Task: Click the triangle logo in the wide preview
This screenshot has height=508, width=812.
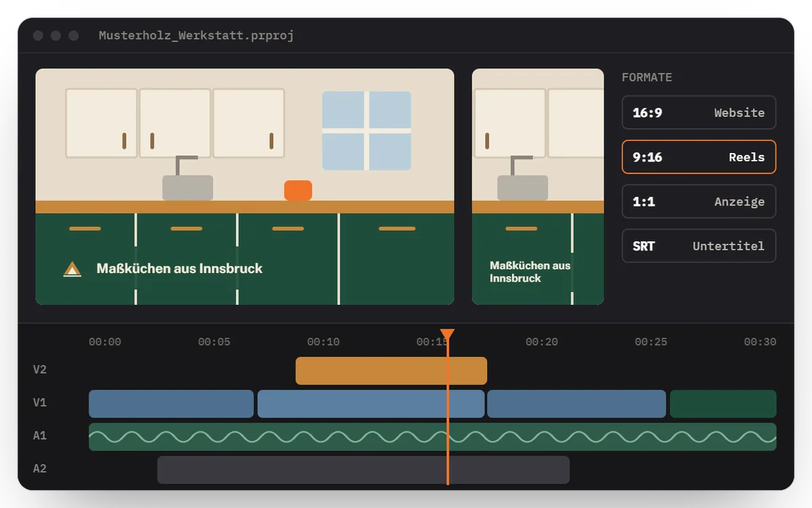Action: coord(72,269)
